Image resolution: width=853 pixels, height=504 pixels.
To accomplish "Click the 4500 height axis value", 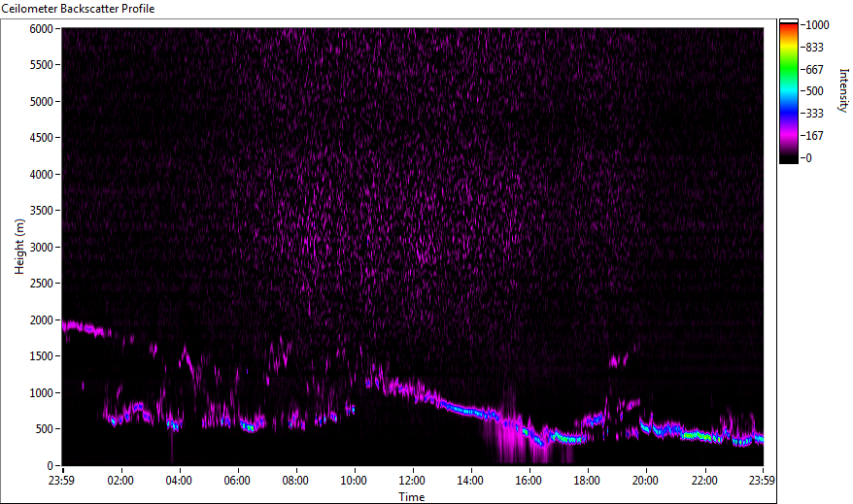I will point(42,138).
